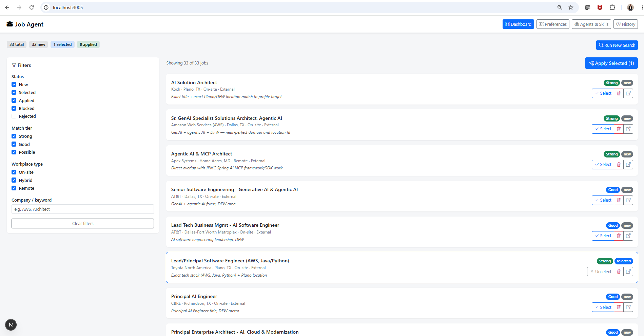Click the 32 new badge
The height and width of the screenshot is (336, 644).
pos(39,44)
